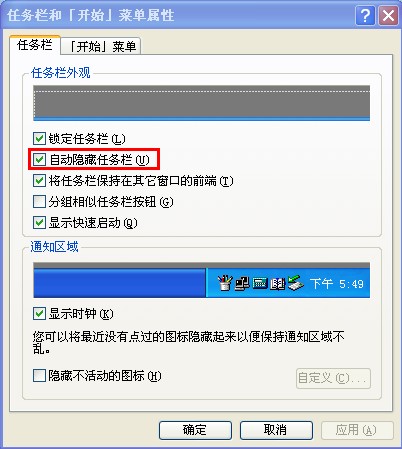Enable 分组相似任务栏按钮 checkbox
The image size is (402, 449).
pos(39,201)
